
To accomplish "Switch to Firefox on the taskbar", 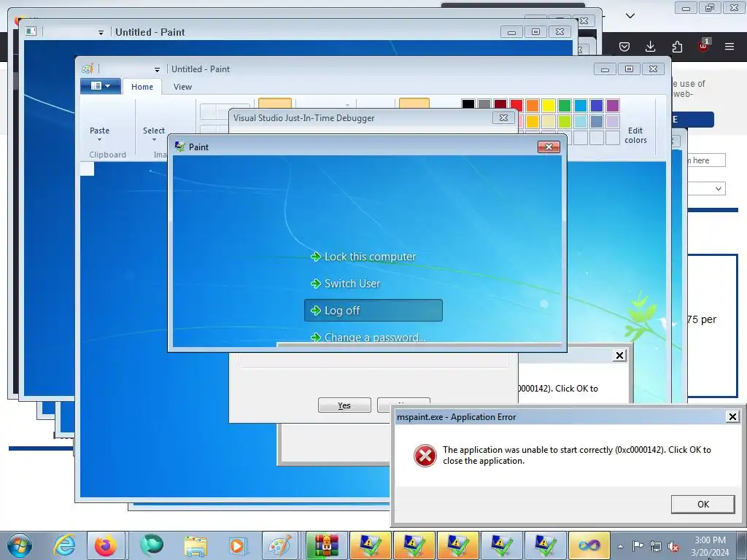I will point(106,545).
